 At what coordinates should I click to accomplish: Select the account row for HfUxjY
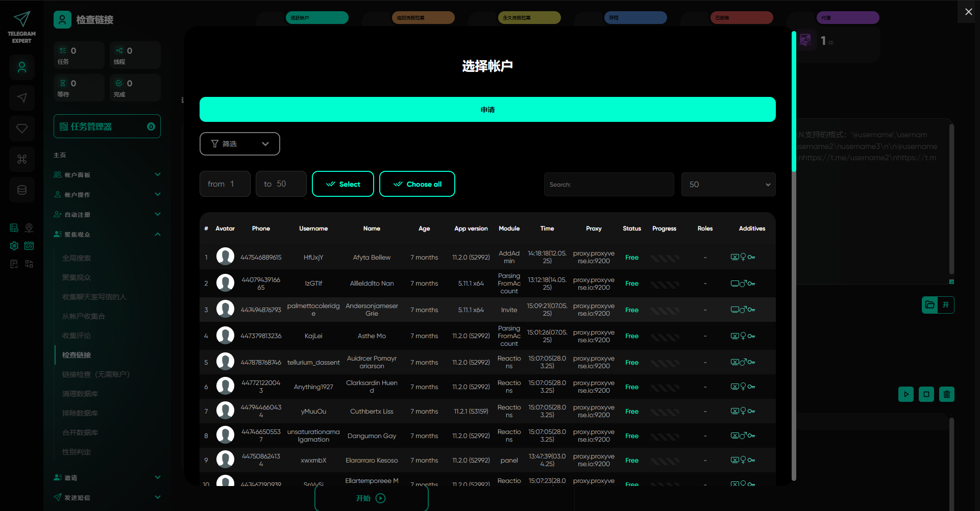tap(313, 258)
